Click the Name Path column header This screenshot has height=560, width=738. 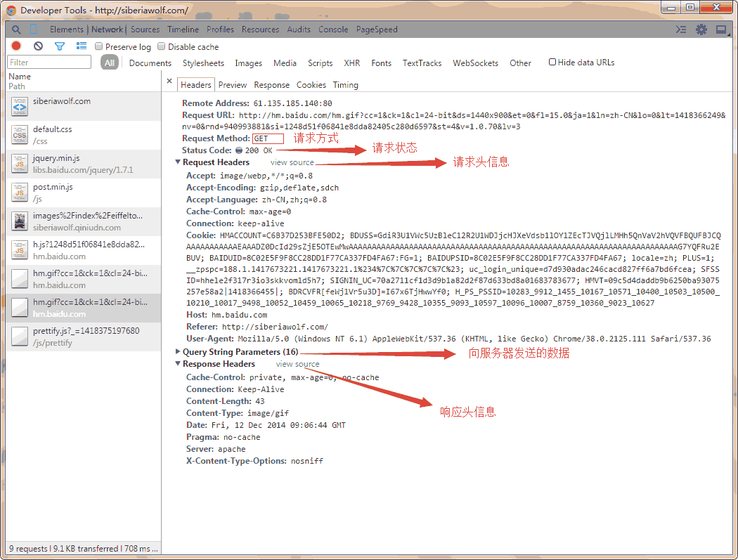(x=84, y=81)
